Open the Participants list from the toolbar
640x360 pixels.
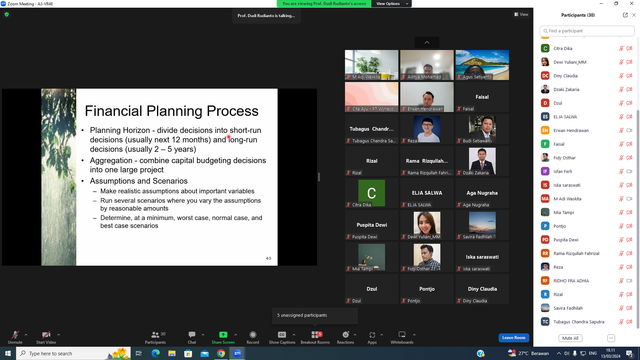pyautogui.click(x=155, y=335)
